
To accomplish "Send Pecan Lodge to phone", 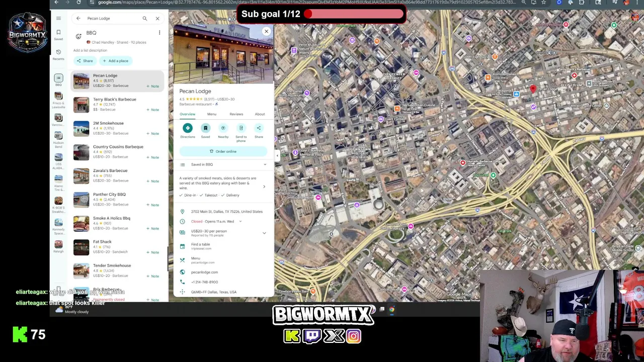I will coord(241,128).
